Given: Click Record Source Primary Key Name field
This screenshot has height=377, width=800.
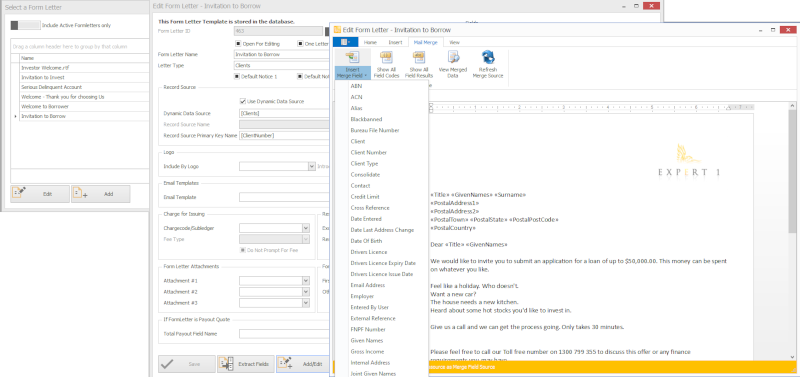Looking at the screenshot, I should (284, 136).
